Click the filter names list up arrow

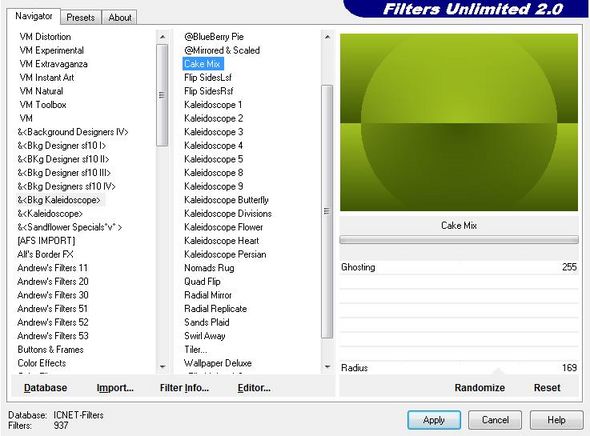tap(327, 37)
